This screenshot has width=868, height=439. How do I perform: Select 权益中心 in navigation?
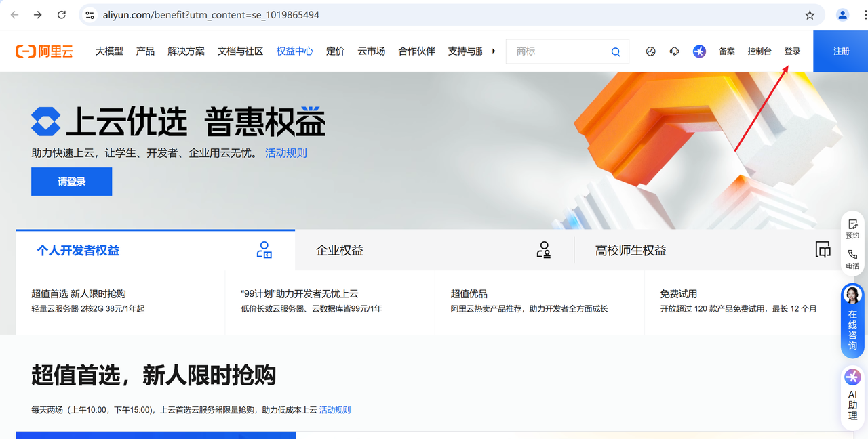(x=294, y=51)
